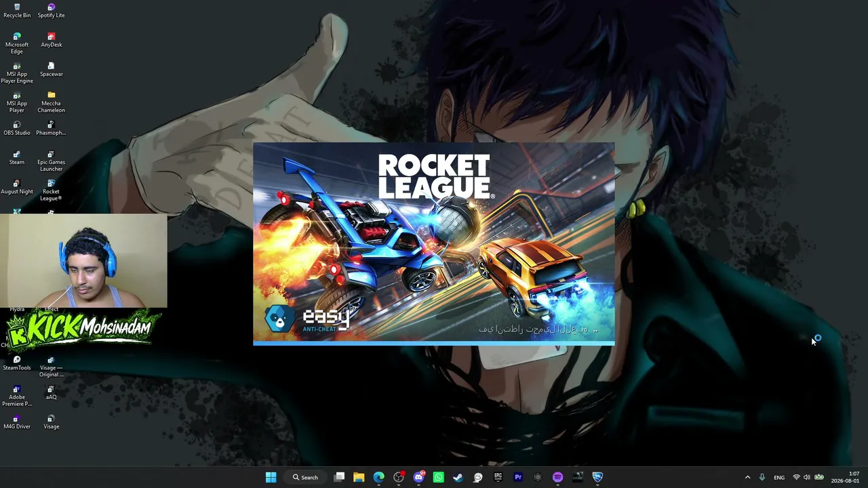Select the August Night desktop shortcut
This screenshot has height=488, width=868.
pyautogui.click(x=17, y=187)
